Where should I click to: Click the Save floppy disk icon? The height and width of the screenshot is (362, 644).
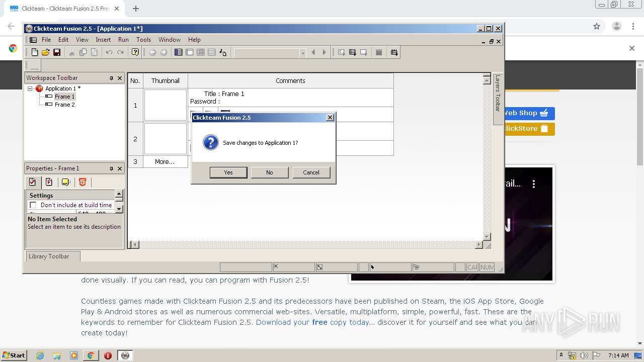pos(57,52)
